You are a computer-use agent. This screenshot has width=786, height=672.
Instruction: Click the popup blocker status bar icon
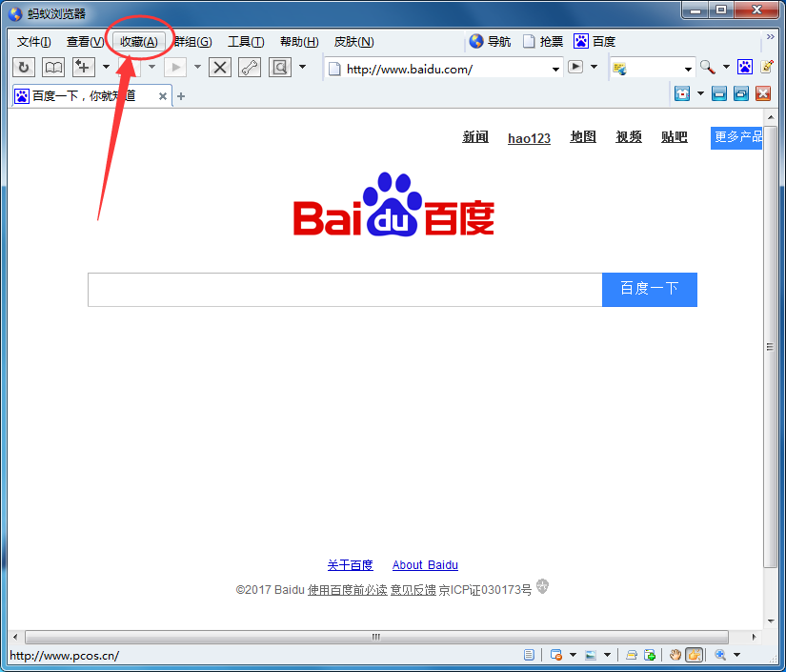pos(555,655)
